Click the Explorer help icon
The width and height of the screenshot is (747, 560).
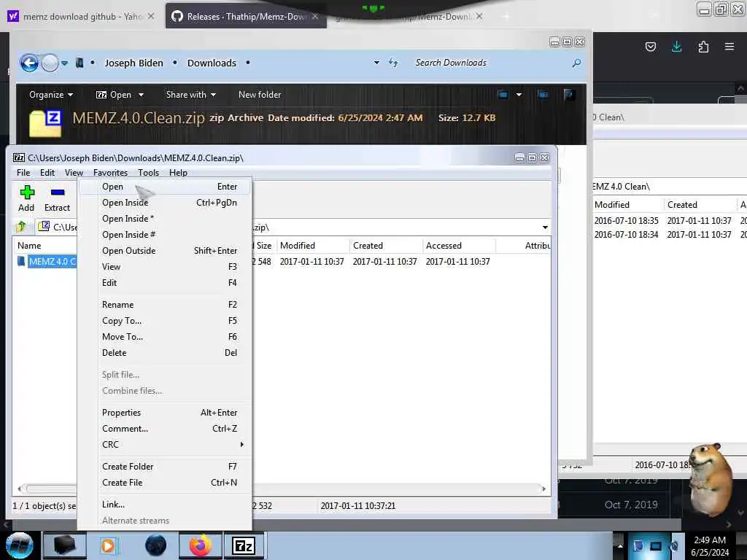568,94
